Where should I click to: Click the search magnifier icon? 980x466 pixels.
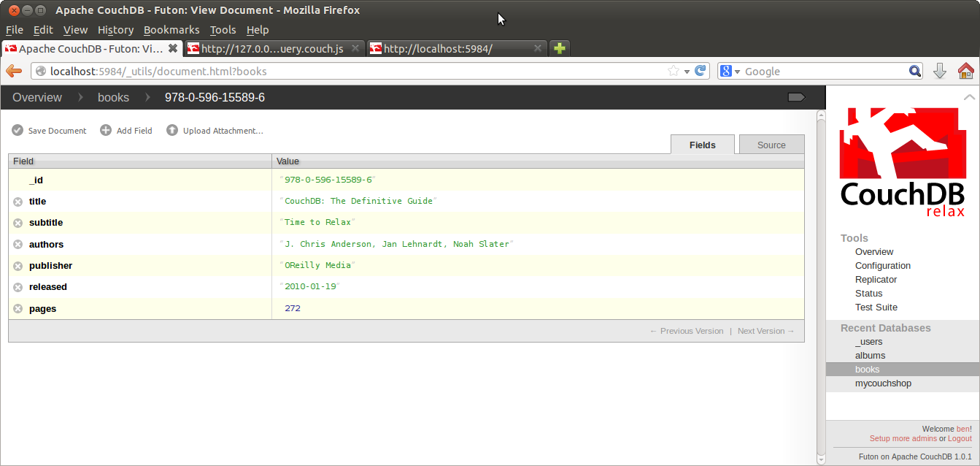click(915, 71)
